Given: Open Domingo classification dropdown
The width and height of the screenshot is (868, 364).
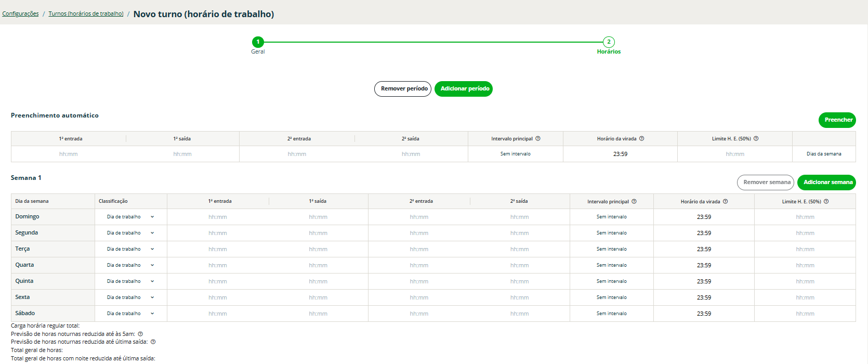Looking at the screenshot, I should [130, 217].
